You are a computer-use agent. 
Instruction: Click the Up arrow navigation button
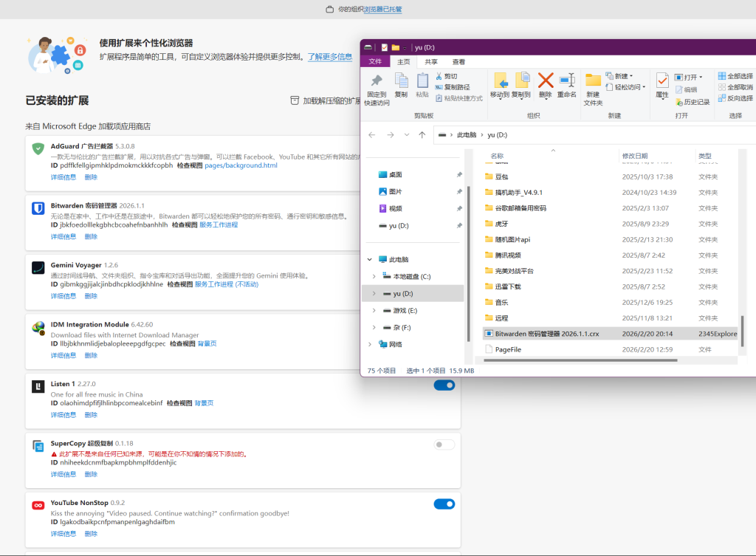coord(422,135)
